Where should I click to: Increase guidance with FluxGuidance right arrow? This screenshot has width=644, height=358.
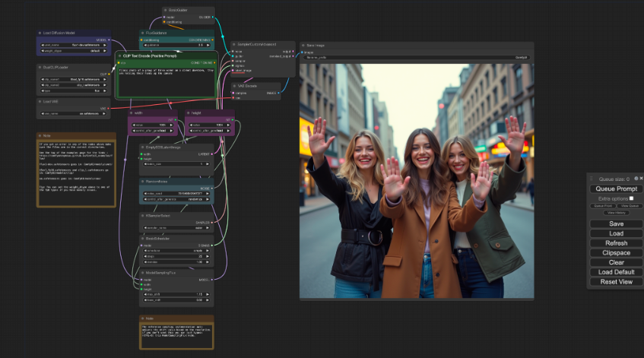coord(208,45)
